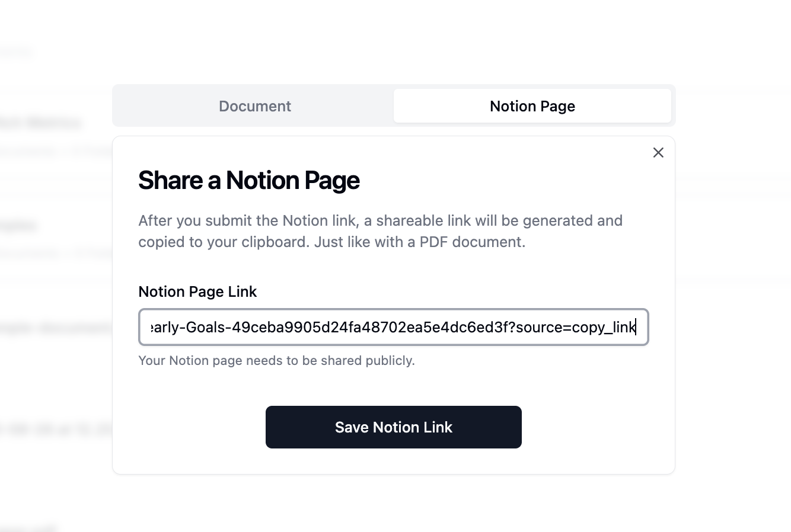Click the Notion Page Link label
The height and width of the screenshot is (532, 791).
(197, 291)
